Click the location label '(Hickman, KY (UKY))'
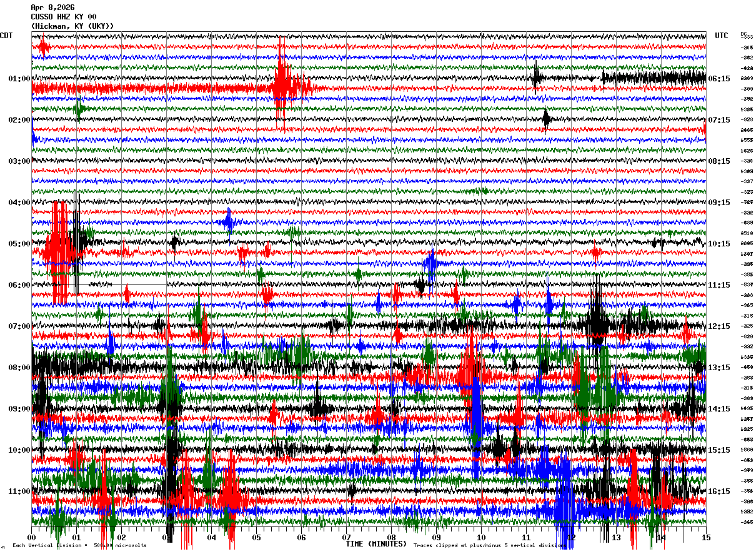Screen dimensions: 756x554 72,26
